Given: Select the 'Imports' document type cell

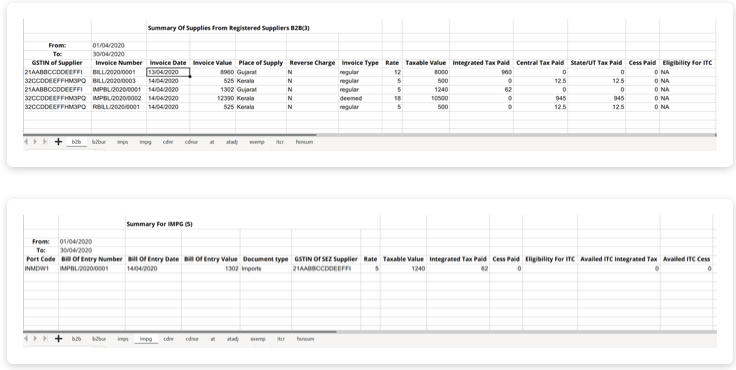Looking at the screenshot, I should pos(266,269).
